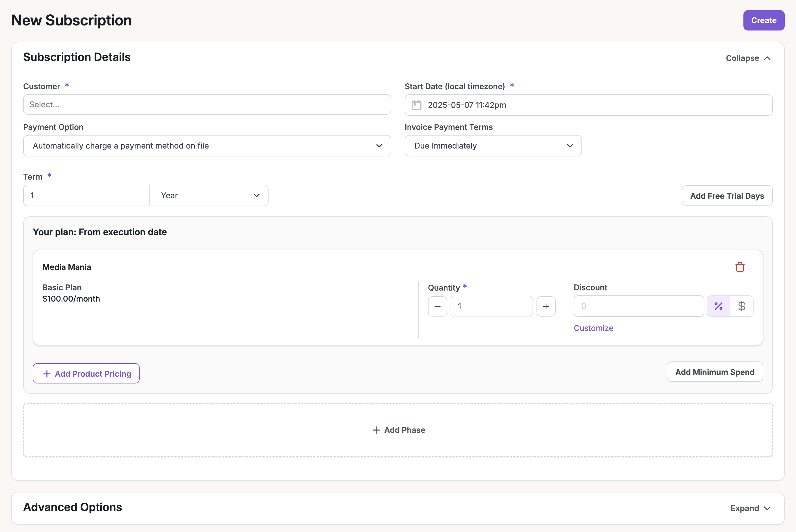Switch discount to dollar amount mode
Viewport: 796px width, 532px height.
coord(742,306)
